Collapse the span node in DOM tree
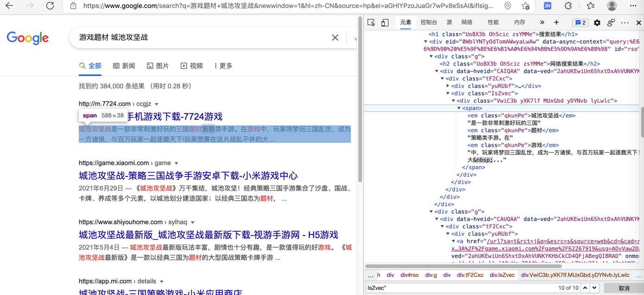 click(x=459, y=108)
